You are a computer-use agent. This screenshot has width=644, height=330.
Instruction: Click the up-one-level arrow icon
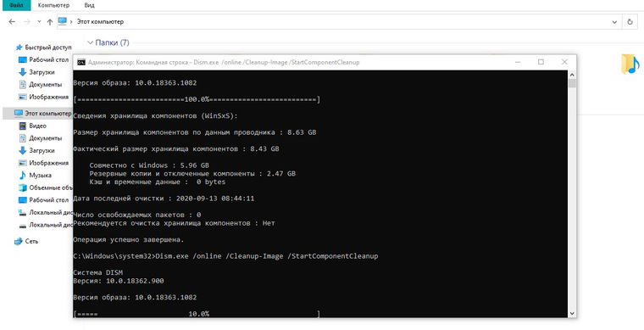tap(50, 22)
